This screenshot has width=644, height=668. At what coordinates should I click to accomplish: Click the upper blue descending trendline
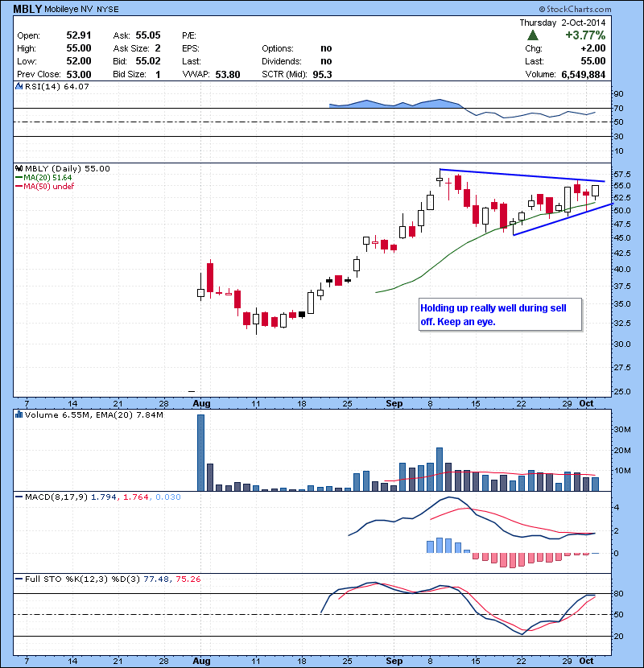click(x=522, y=175)
